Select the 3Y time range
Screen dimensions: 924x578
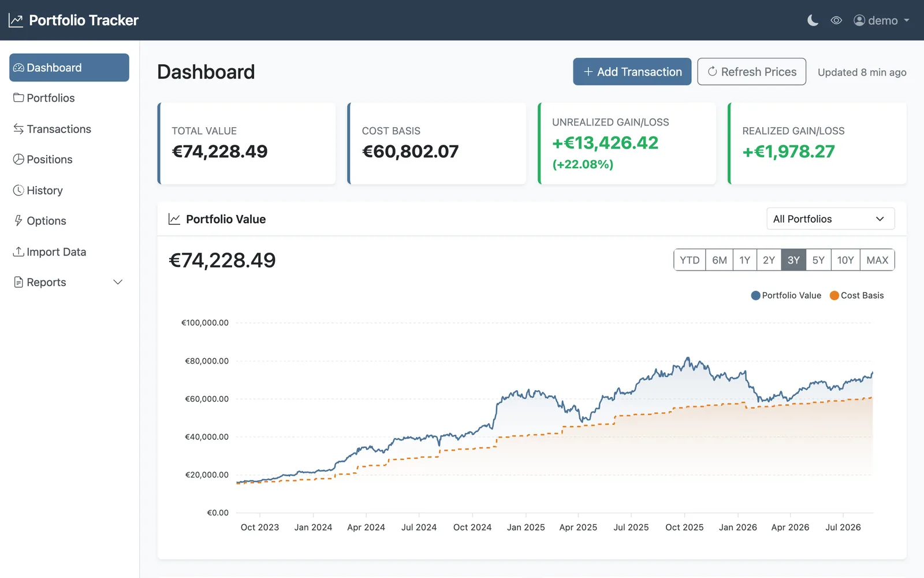(x=793, y=260)
